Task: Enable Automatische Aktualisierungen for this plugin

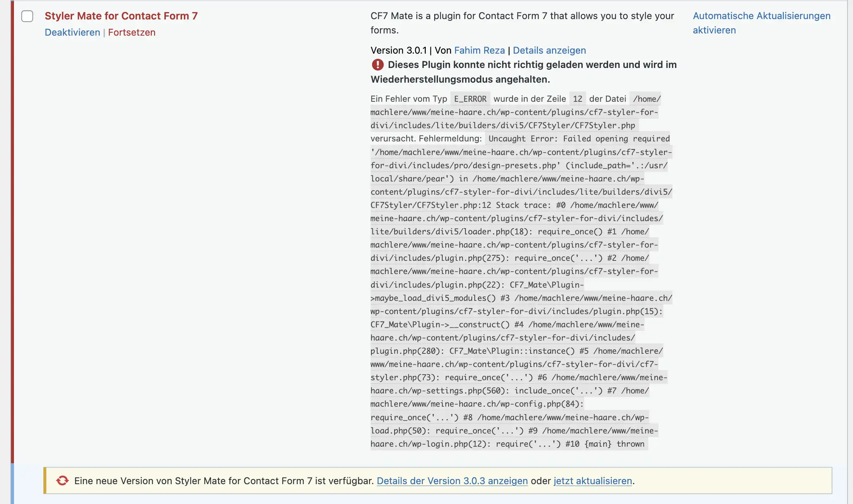Action: coord(761,23)
